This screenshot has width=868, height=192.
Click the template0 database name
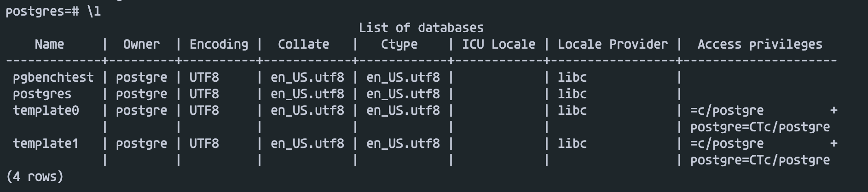click(x=46, y=111)
